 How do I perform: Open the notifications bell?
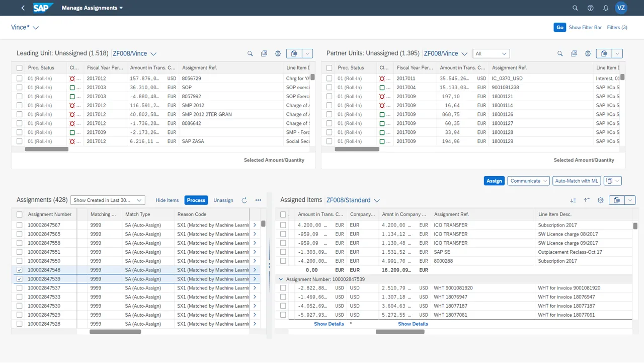(606, 8)
